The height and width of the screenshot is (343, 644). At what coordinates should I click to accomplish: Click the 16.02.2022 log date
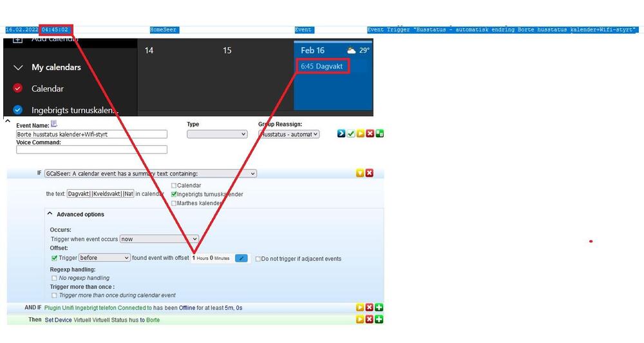coord(22,30)
